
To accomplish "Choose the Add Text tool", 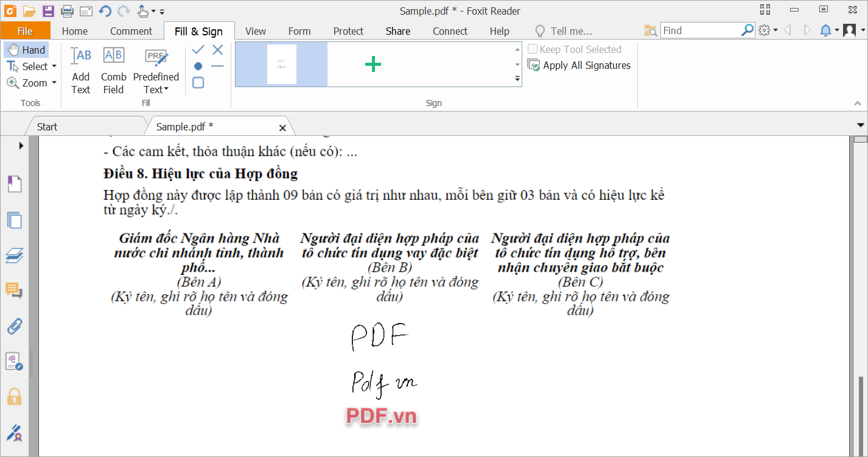I will click(x=81, y=70).
